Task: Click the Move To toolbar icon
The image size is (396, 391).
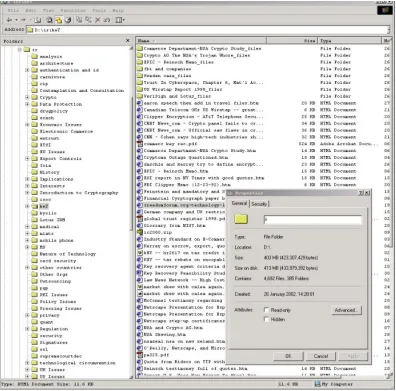Action: pos(79,20)
